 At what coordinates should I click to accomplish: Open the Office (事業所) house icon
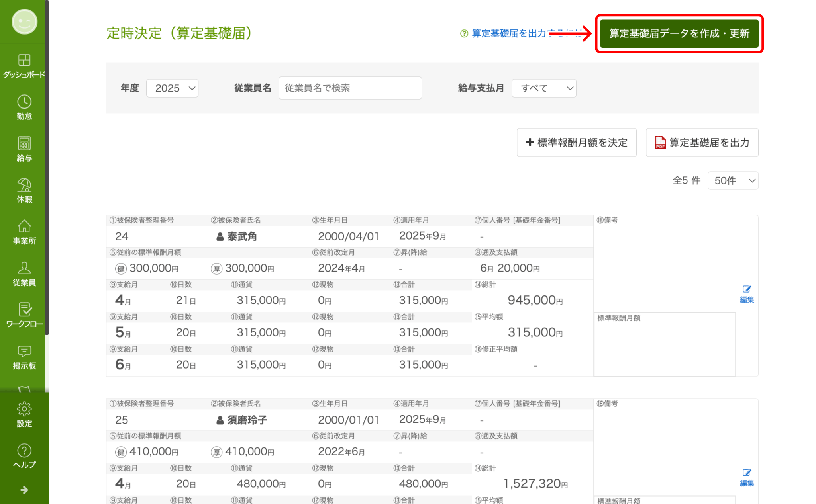point(24,227)
